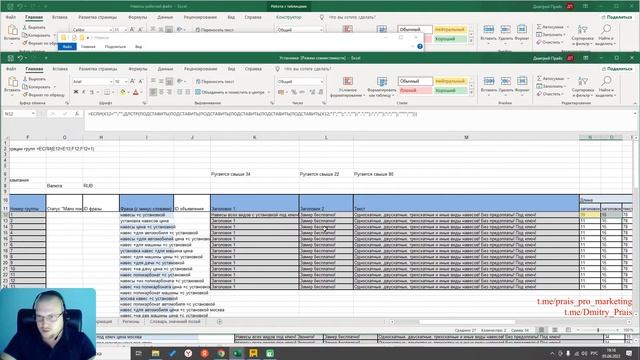640x360 pixels.
Task: Click the comma style icon
Action: [x=302, y=93]
